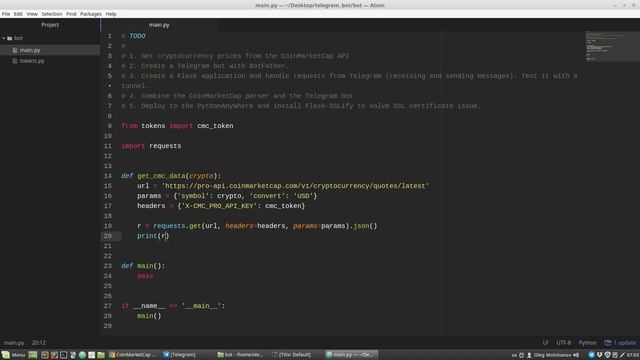Switch to the CoinMarketCap browser window
The height and width of the screenshot is (360, 640).
tap(132, 355)
